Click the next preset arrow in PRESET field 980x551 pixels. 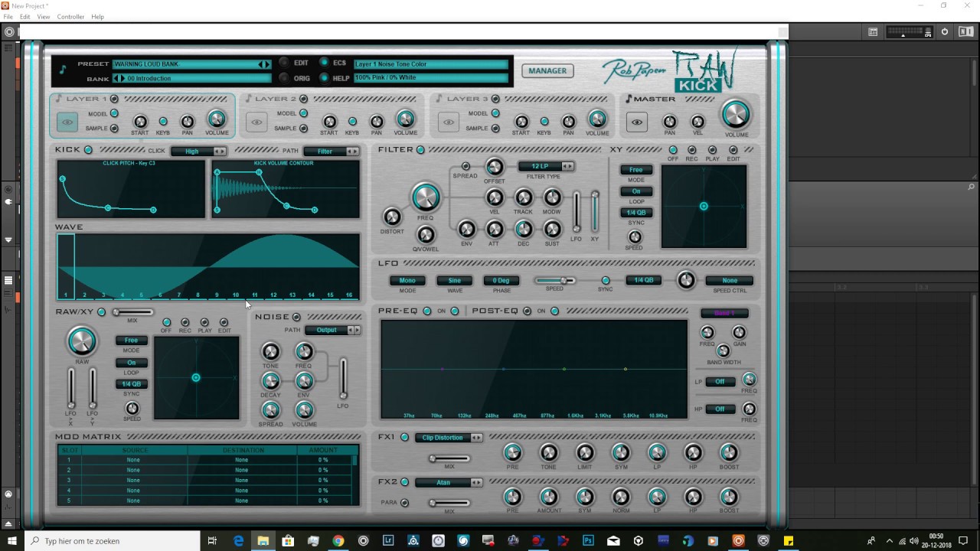[267, 64]
